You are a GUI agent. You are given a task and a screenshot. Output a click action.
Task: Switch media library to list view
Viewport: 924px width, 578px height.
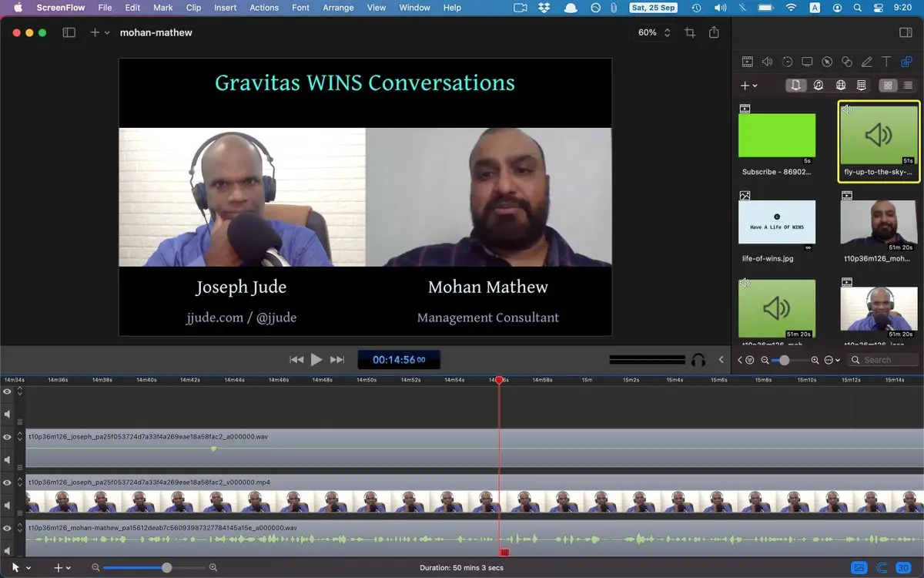pyautogui.click(x=908, y=86)
